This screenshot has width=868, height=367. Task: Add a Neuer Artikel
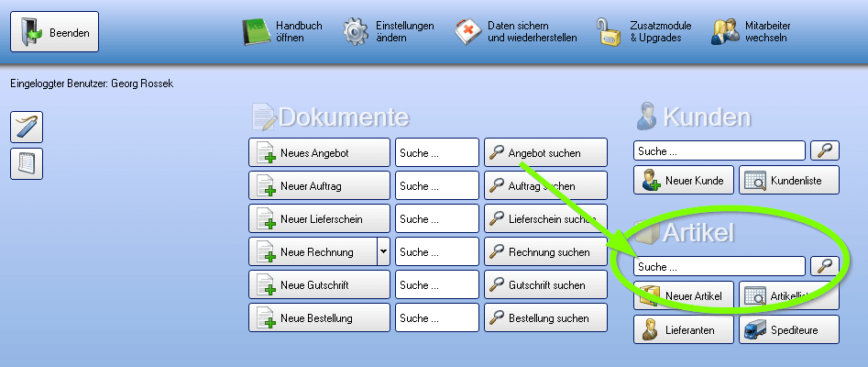[x=684, y=295]
